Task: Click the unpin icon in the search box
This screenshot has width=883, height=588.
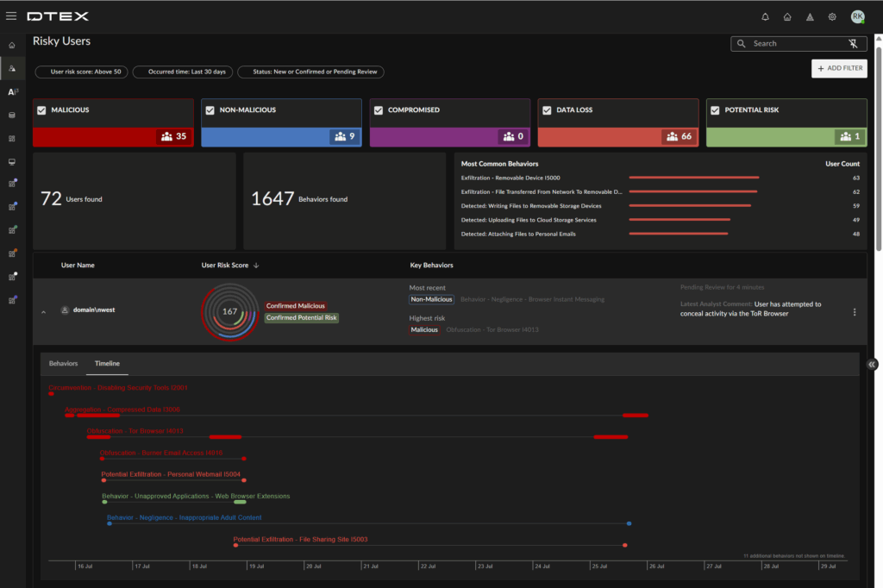Action: tap(853, 44)
